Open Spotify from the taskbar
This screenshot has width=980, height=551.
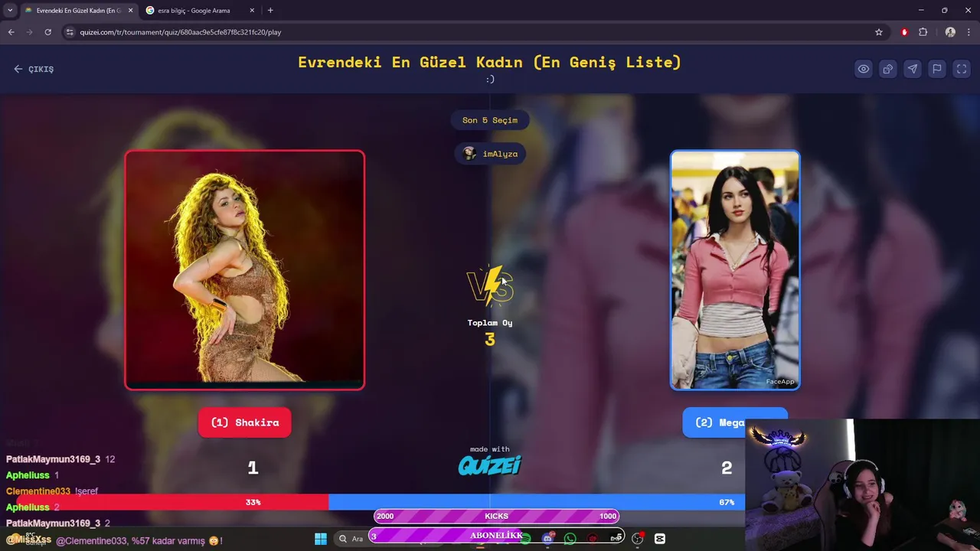[x=525, y=539]
